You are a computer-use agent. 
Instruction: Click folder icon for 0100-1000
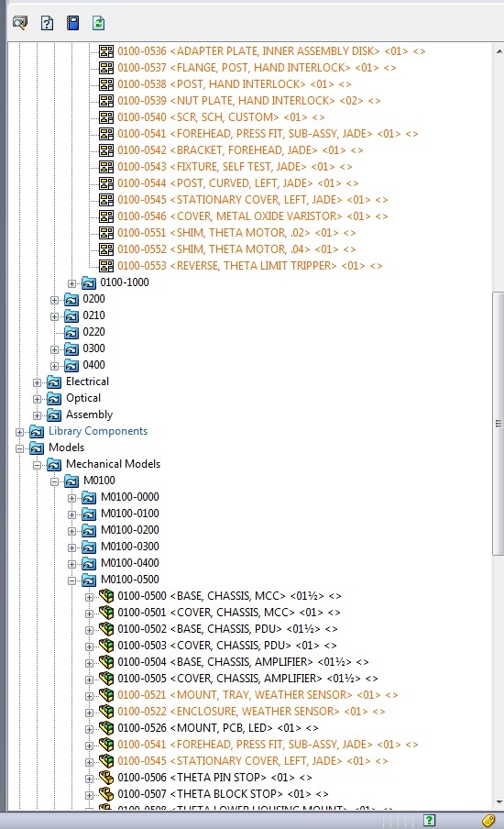click(x=89, y=282)
